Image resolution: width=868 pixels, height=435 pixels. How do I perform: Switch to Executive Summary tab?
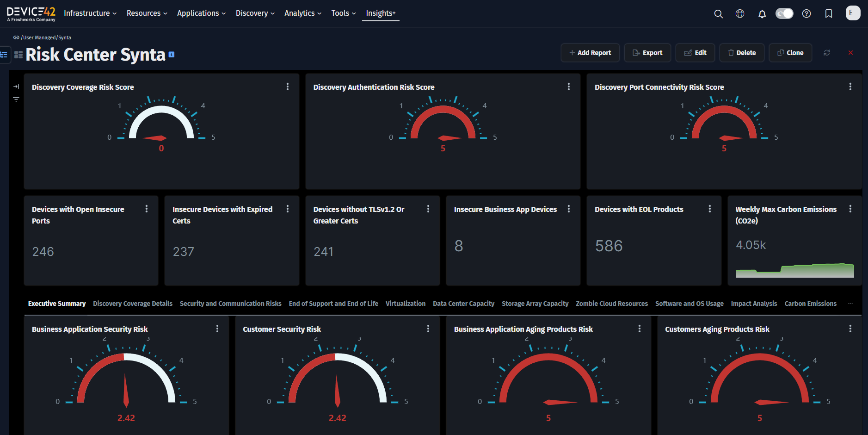click(57, 304)
